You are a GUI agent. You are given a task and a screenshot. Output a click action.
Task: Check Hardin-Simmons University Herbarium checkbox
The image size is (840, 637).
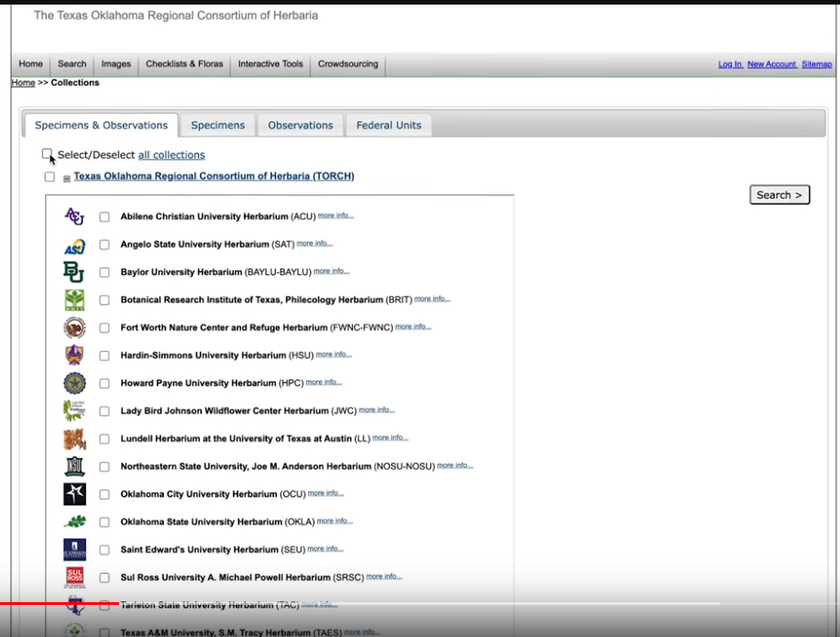coord(105,356)
